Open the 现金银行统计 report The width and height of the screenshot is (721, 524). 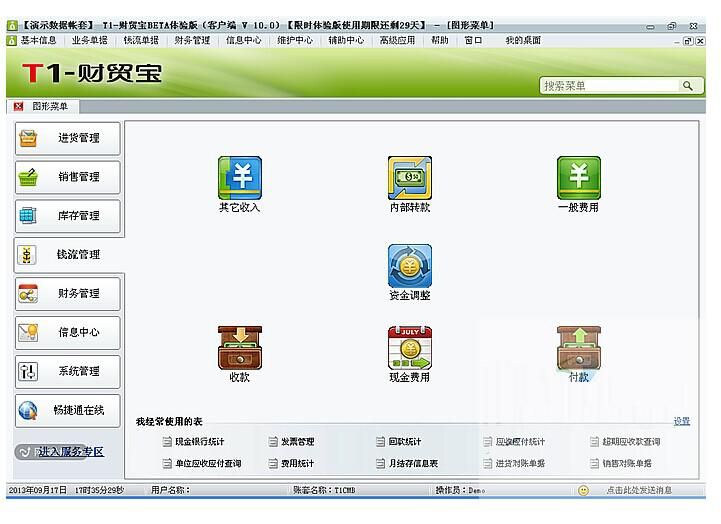(x=200, y=442)
